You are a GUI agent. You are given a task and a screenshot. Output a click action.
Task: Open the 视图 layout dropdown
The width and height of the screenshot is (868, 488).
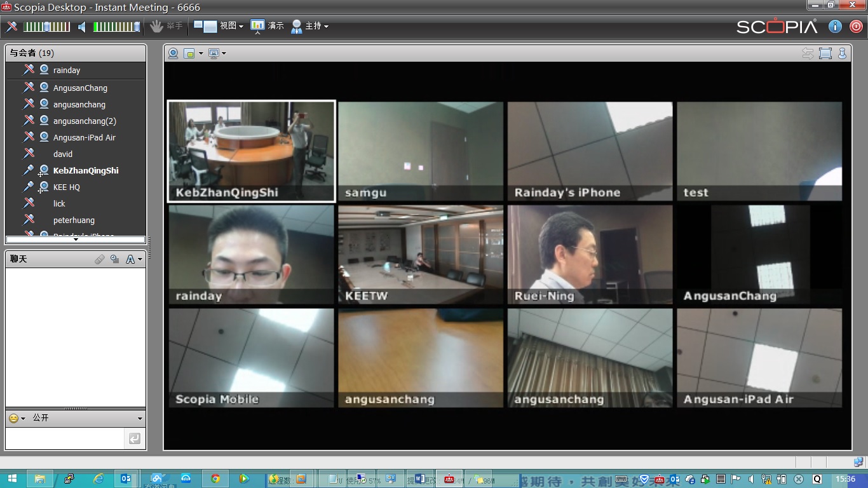tap(219, 26)
